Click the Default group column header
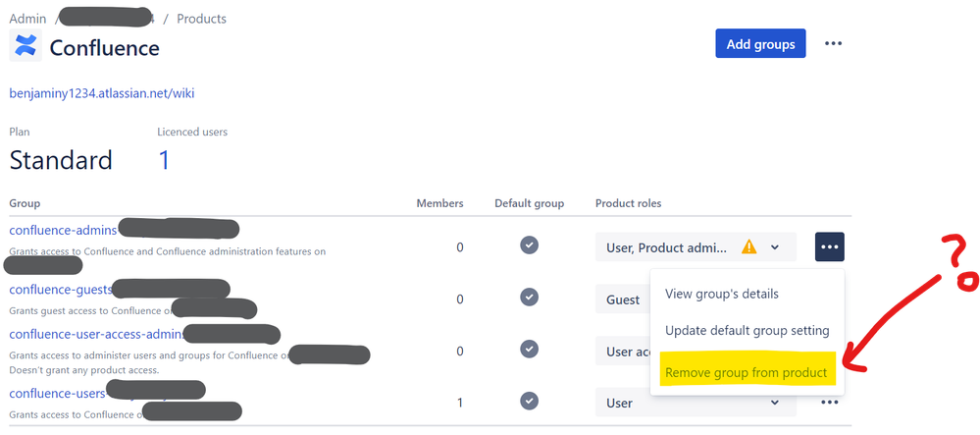Viewport: 980px width, 435px height. coord(530,203)
